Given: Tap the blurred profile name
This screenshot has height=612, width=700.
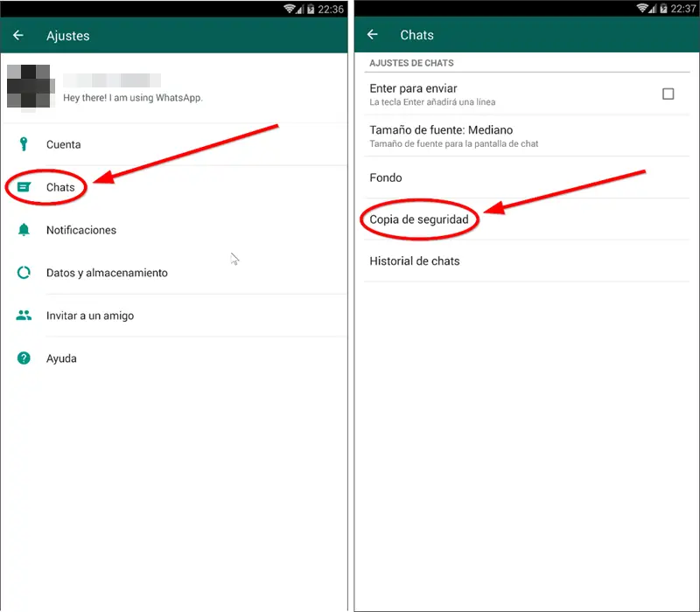Looking at the screenshot, I should point(112,80).
